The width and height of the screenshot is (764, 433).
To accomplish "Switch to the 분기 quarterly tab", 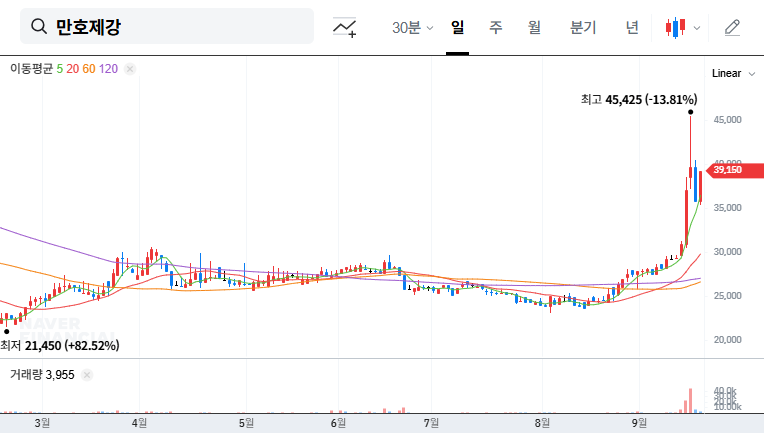I will (583, 27).
